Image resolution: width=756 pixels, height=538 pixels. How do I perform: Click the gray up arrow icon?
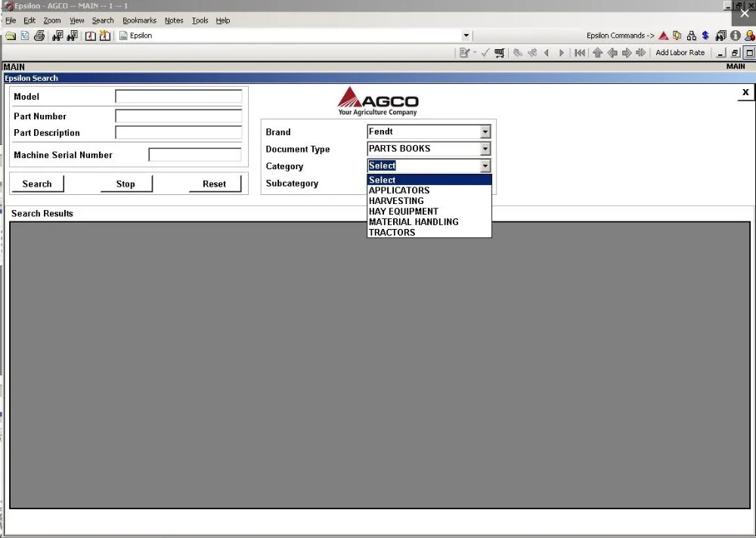point(597,53)
